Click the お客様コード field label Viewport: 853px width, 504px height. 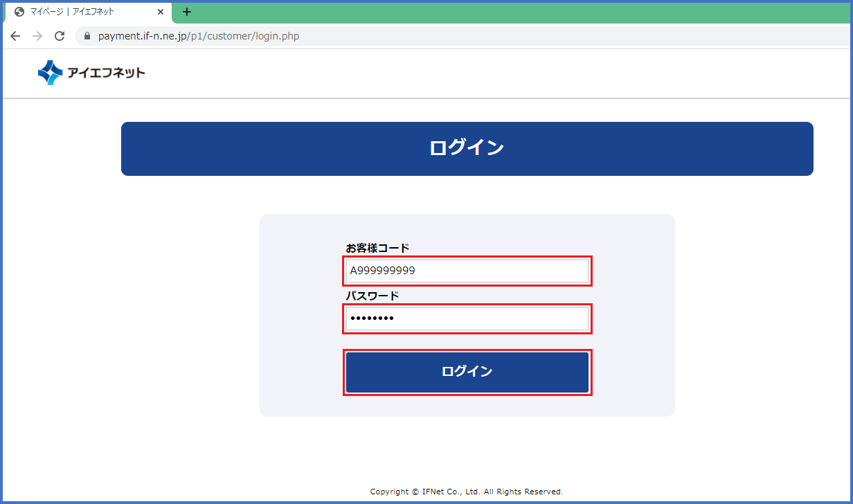377,248
